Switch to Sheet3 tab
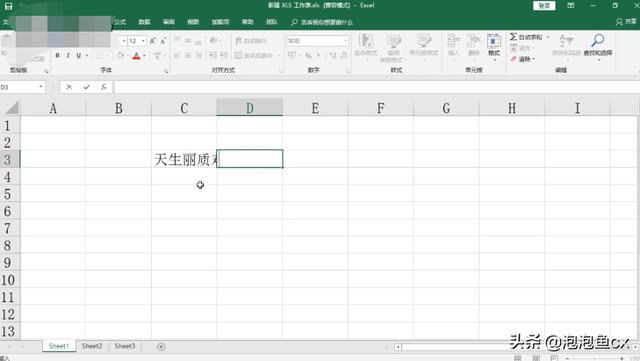The width and height of the screenshot is (640, 361). [124, 346]
